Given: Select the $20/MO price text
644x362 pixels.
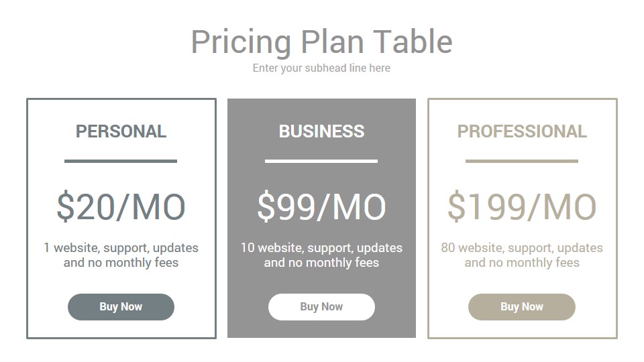Looking at the screenshot, I should coord(121,206).
